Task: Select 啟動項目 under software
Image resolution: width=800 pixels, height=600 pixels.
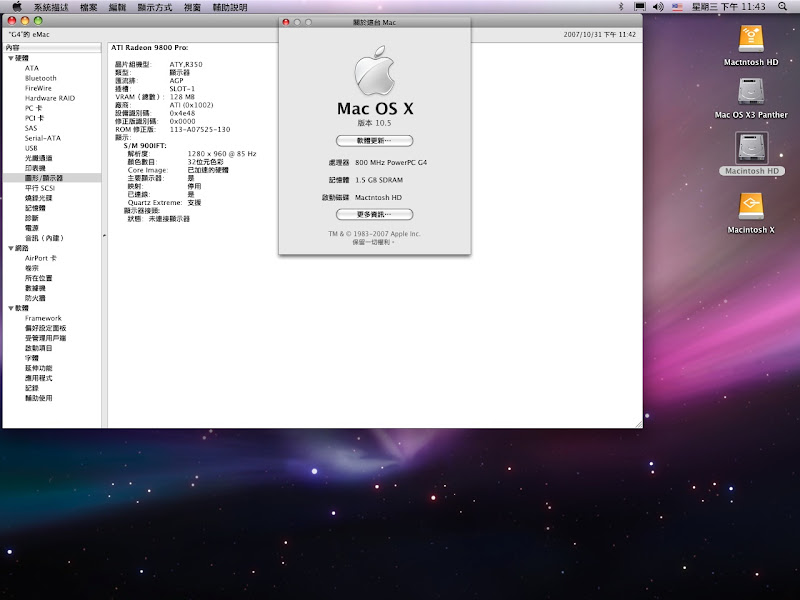Action: (39, 348)
